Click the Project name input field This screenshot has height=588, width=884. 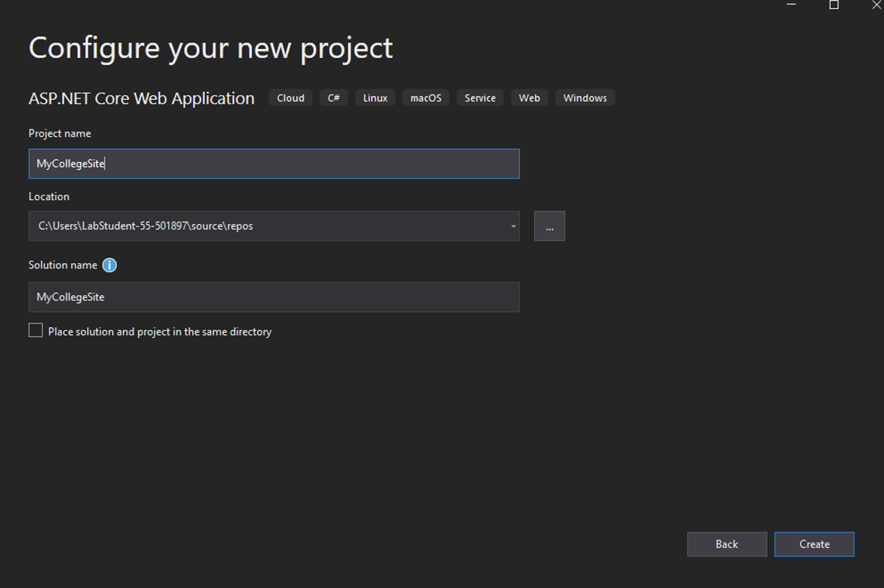274,164
